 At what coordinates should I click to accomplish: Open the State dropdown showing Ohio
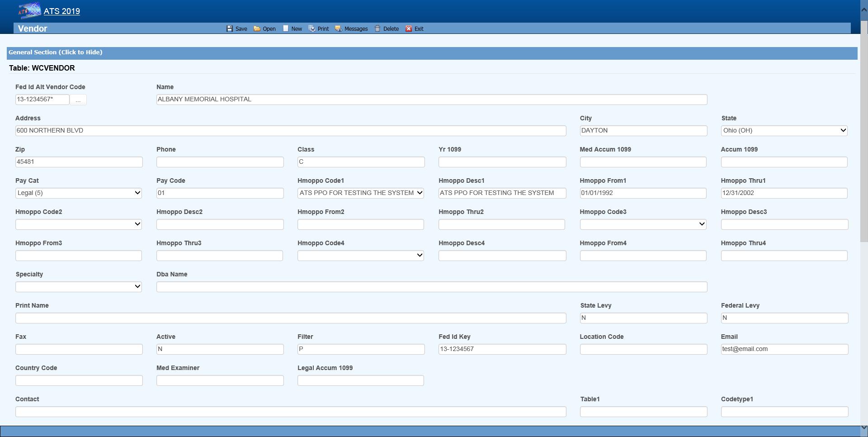tap(784, 130)
